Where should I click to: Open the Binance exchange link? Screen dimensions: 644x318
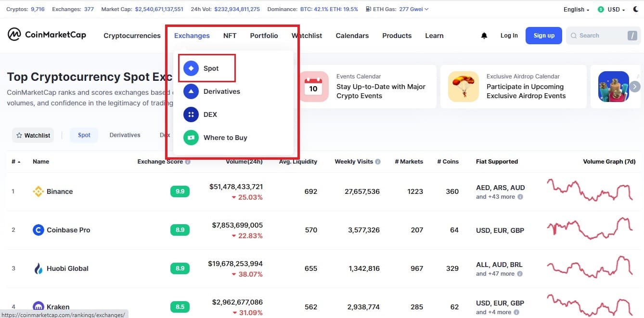[x=60, y=191]
